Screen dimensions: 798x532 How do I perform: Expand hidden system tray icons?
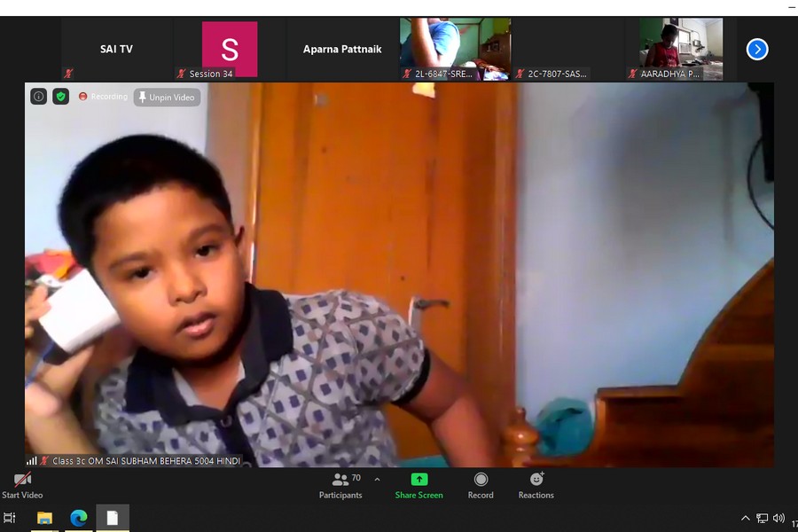coord(745,519)
